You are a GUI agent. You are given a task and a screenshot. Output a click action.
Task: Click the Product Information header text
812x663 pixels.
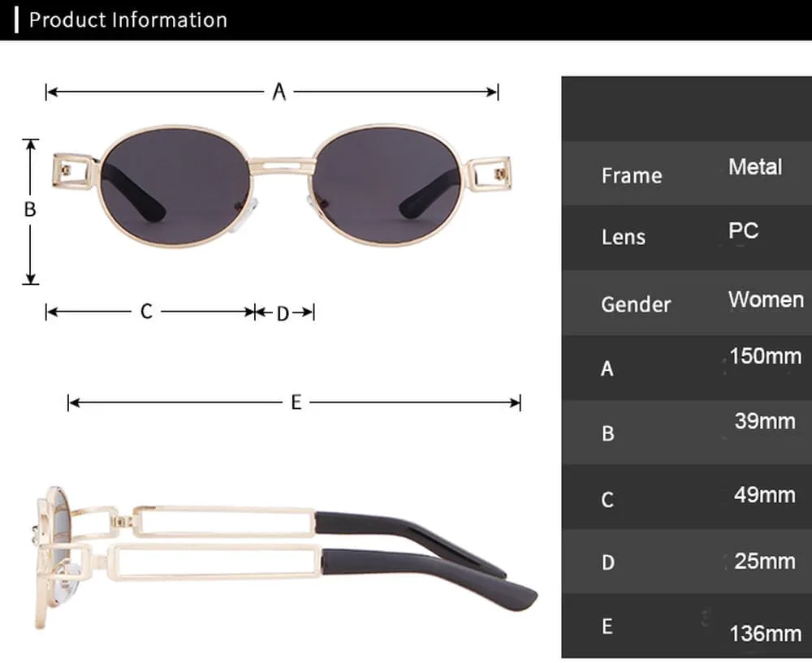[128, 19]
